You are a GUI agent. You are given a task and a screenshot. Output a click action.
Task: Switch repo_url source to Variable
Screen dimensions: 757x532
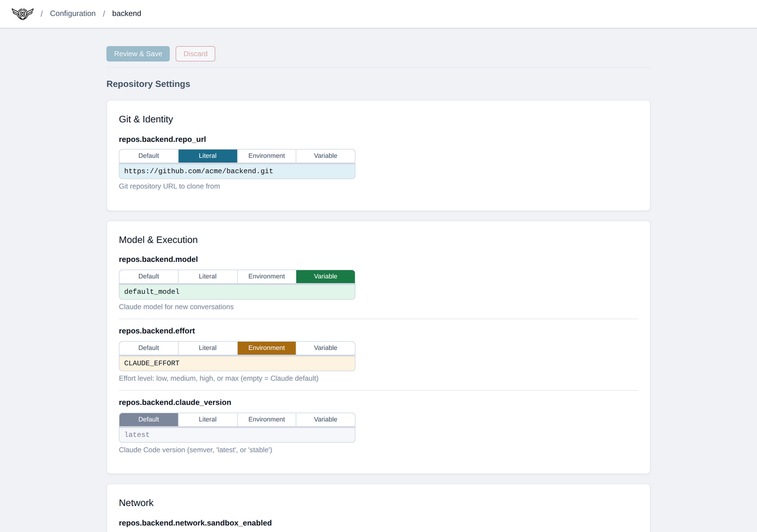tap(325, 155)
